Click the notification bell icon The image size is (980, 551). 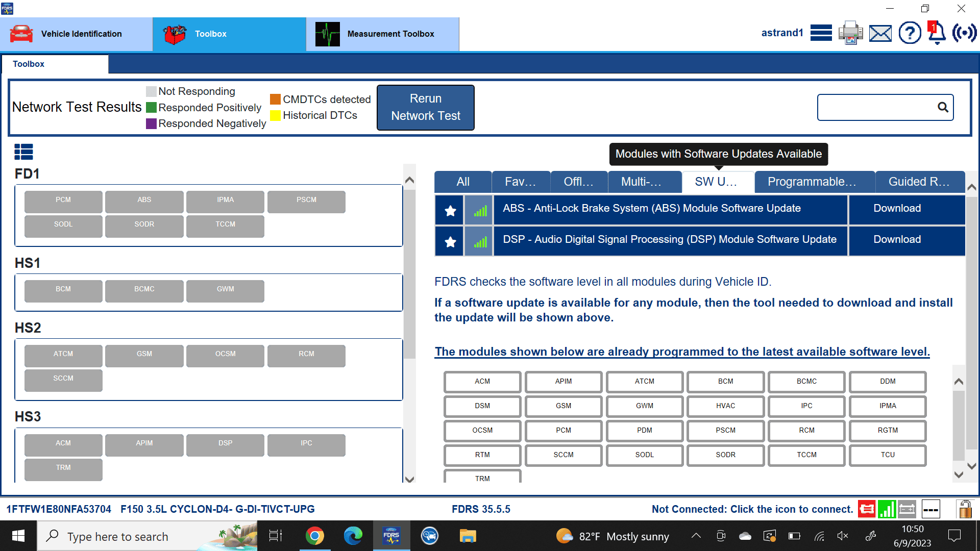point(937,33)
